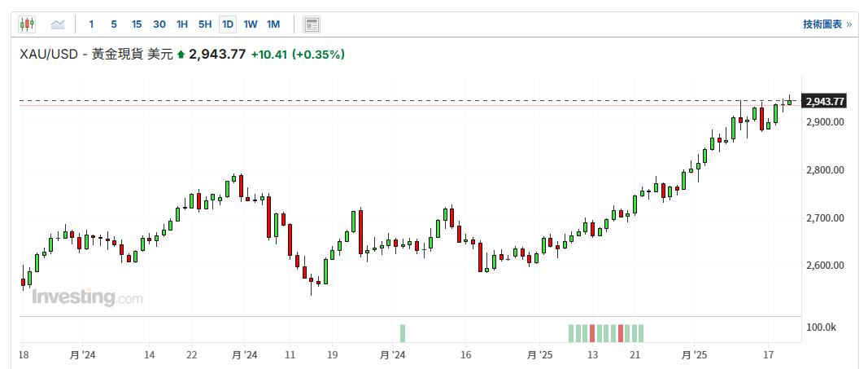Select the candlestick chart type icon
The height and width of the screenshot is (369, 868).
click(27, 24)
